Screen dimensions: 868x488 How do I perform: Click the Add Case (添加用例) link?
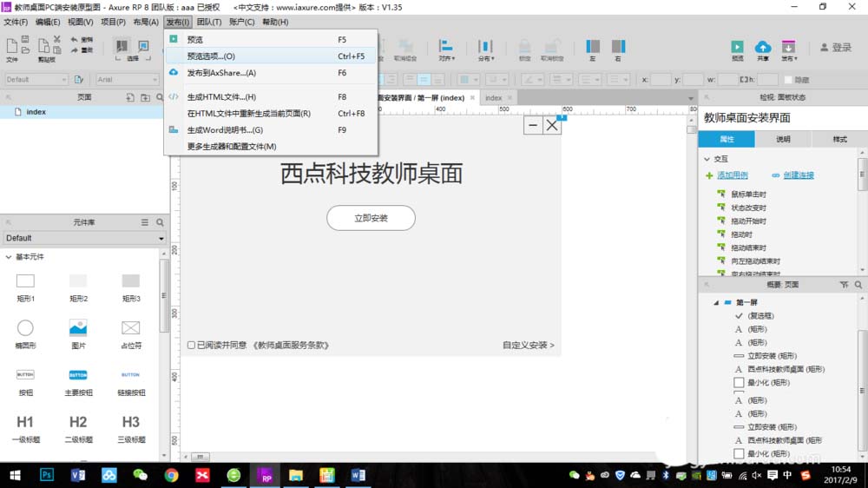coord(733,175)
